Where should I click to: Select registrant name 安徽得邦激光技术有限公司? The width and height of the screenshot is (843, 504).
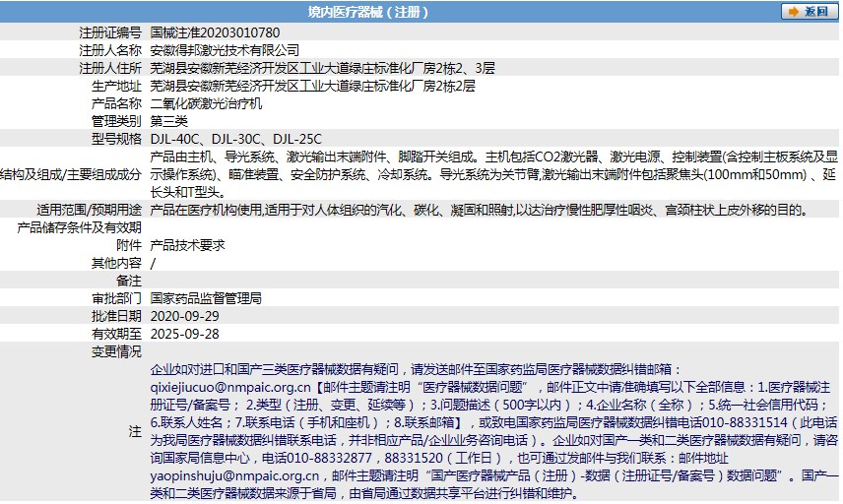pos(225,50)
